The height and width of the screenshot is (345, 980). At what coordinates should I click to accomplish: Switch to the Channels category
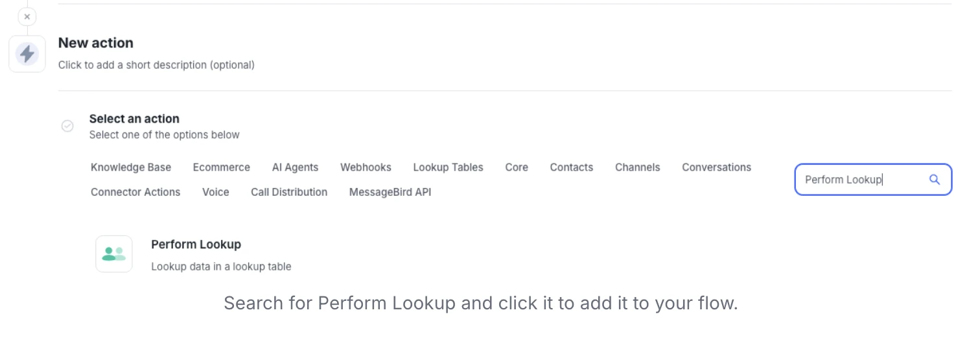tap(637, 167)
